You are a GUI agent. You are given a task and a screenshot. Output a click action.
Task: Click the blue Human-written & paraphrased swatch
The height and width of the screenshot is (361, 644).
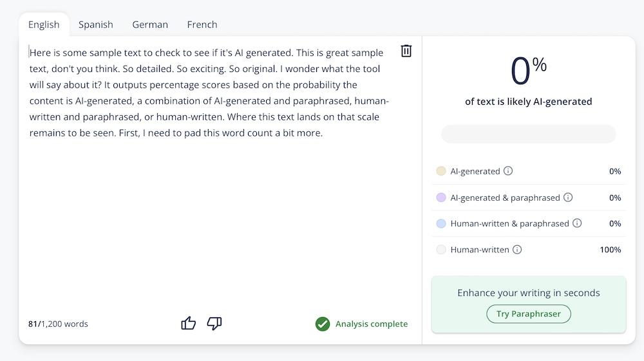click(x=441, y=223)
